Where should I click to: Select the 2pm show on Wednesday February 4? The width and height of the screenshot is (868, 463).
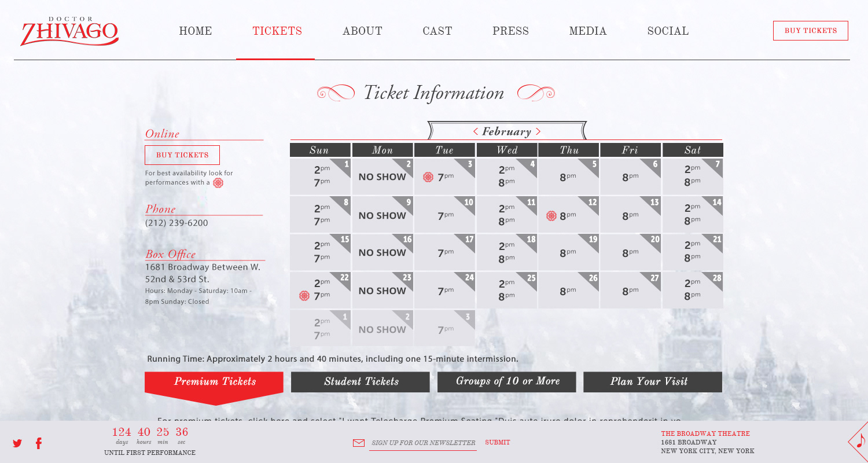507,170
